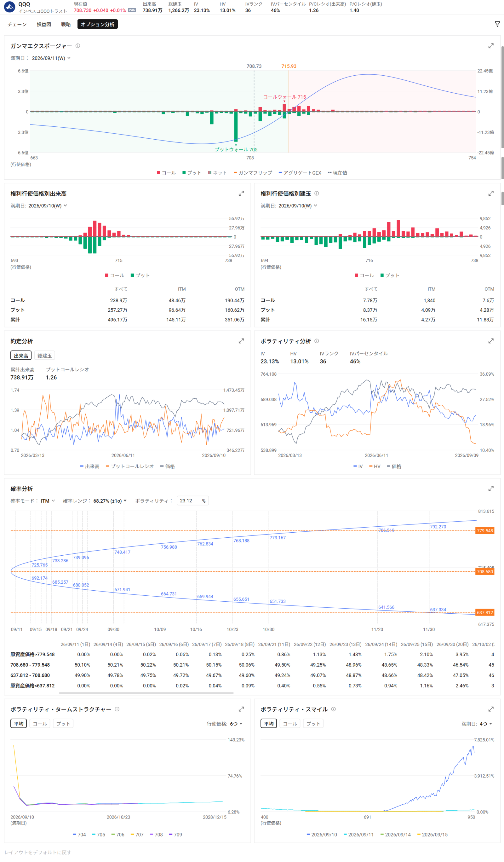Switch to チェーン tab
This screenshot has width=504, height=862.
coord(17,24)
